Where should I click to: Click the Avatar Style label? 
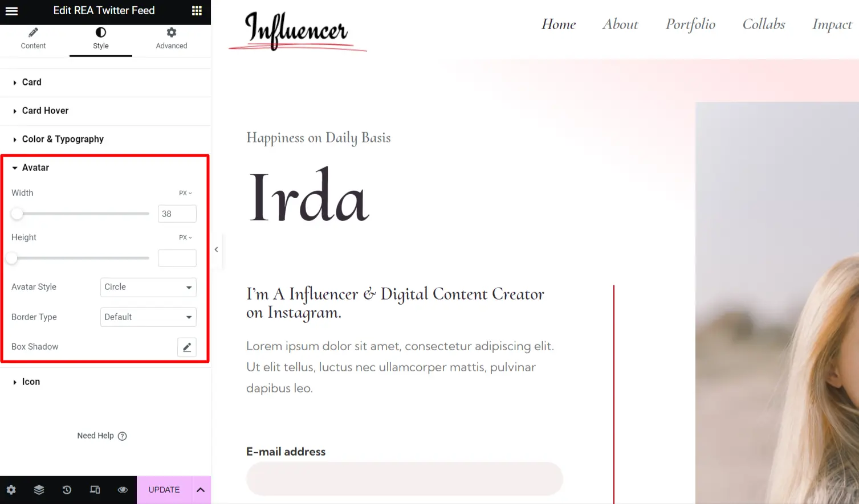pos(34,287)
